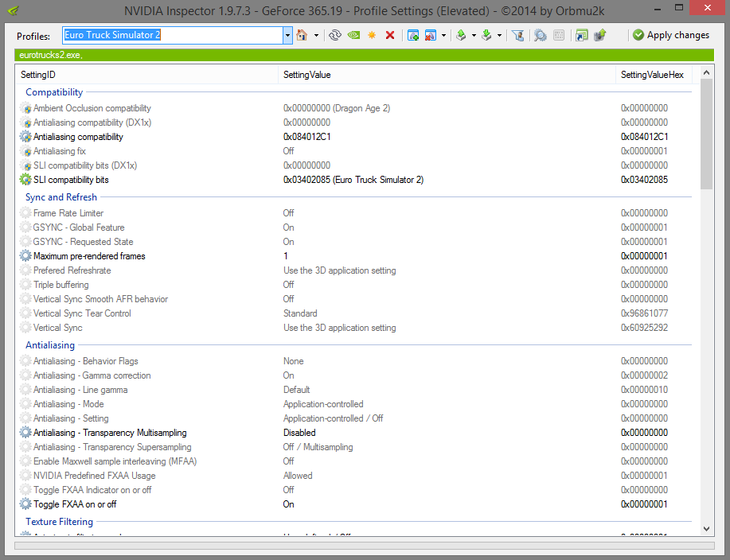
Task: Click the SettingValue column header
Action: tap(447, 75)
